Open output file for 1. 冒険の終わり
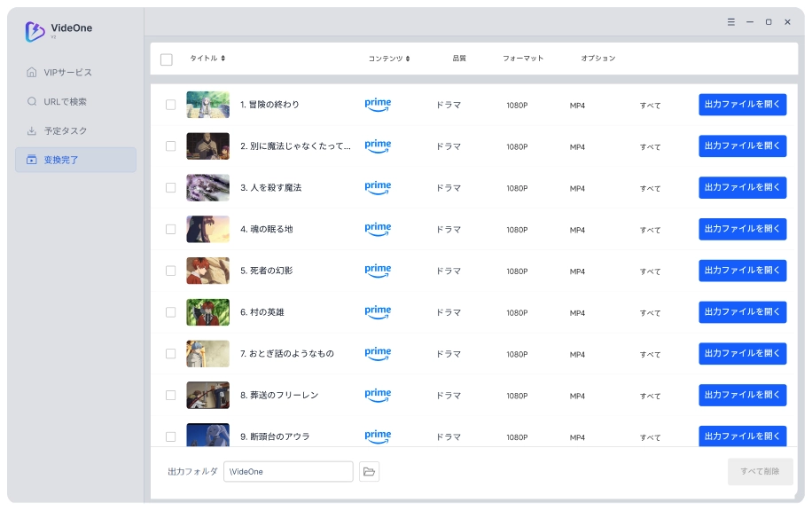 coord(742,105)
